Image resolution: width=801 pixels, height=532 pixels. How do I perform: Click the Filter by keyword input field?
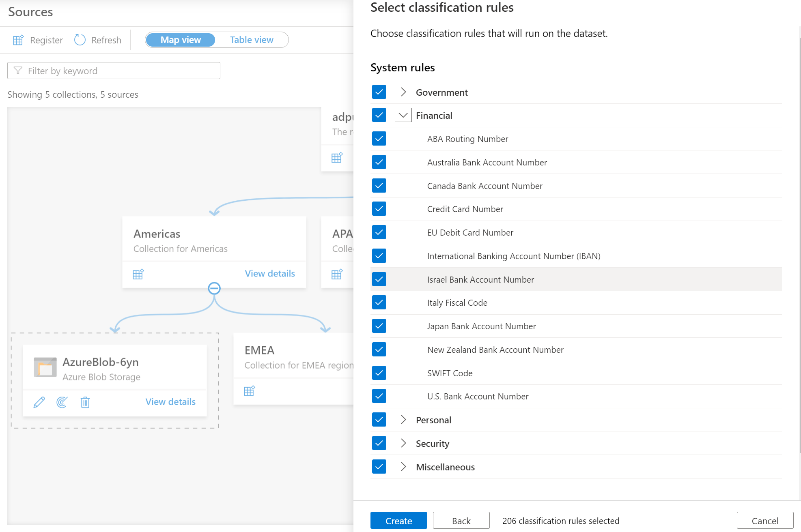(114, 71)
